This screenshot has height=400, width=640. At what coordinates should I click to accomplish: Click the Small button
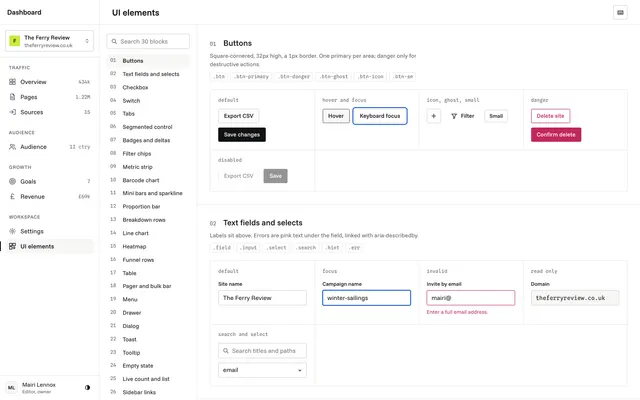point(496,116)
